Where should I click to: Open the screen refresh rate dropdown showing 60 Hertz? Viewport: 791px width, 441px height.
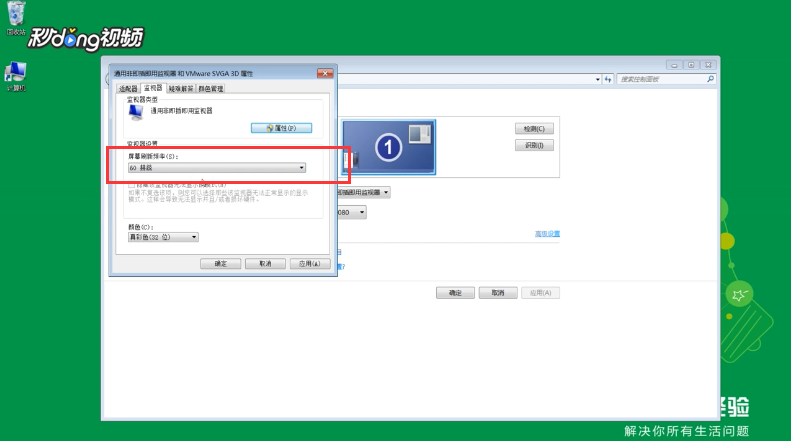coord(217,168)
